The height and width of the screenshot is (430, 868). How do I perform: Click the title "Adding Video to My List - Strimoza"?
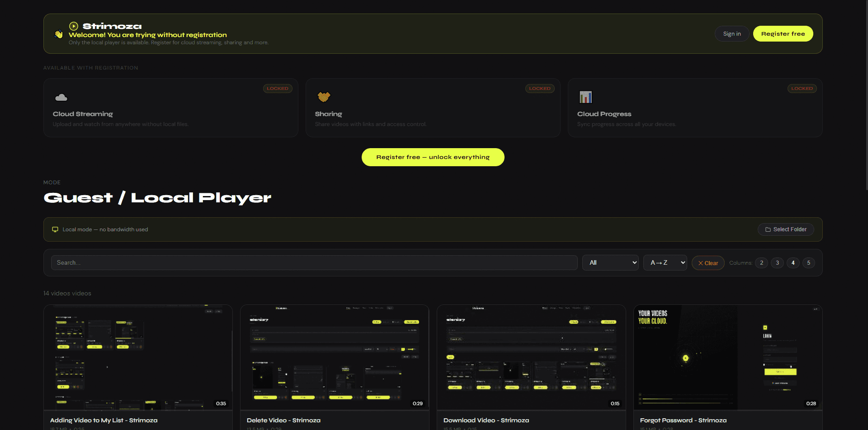104,421
